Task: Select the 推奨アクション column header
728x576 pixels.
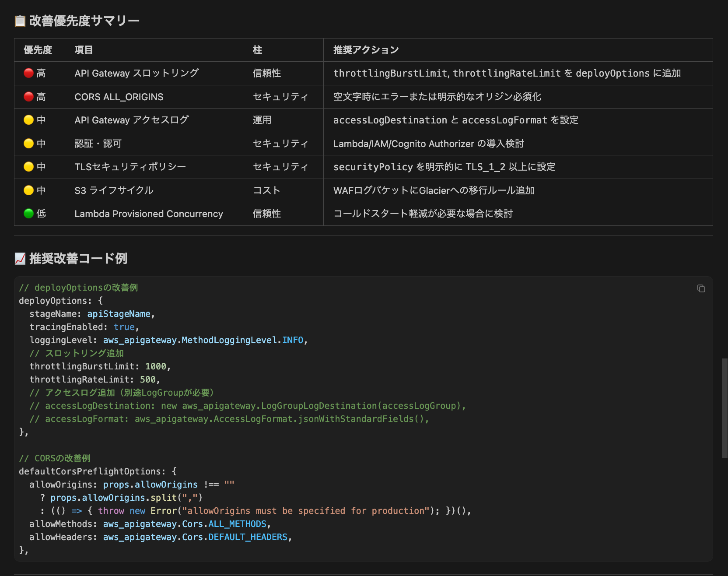Action: pos(366,50)
